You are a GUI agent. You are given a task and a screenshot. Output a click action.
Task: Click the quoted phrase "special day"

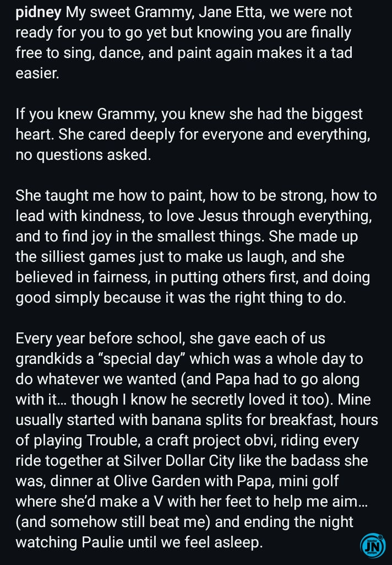[141, 359]
